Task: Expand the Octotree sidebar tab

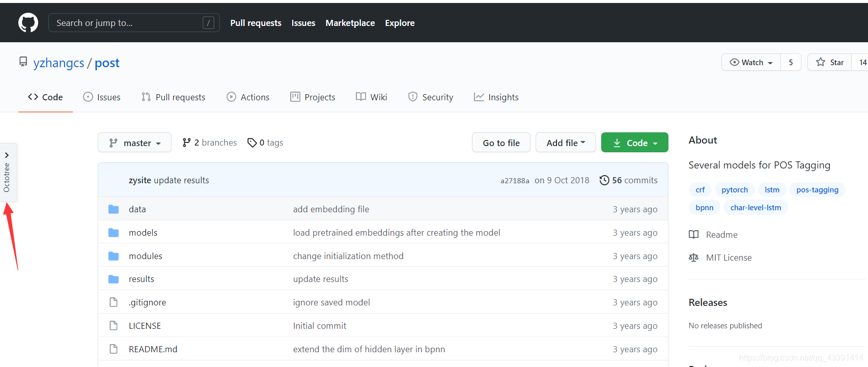Action: tap(7, 173)
